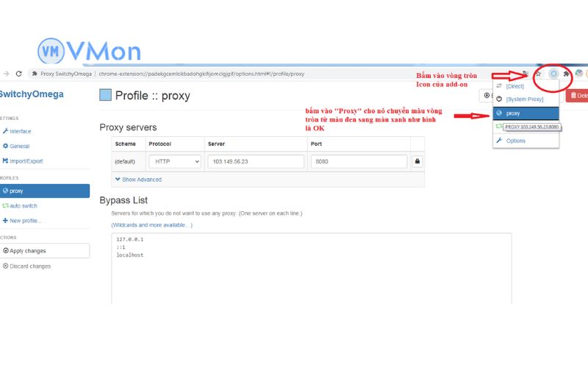The image size is (588, 368).
Task: Click New profile in sidebar
Action: click(x=22, y=220)
